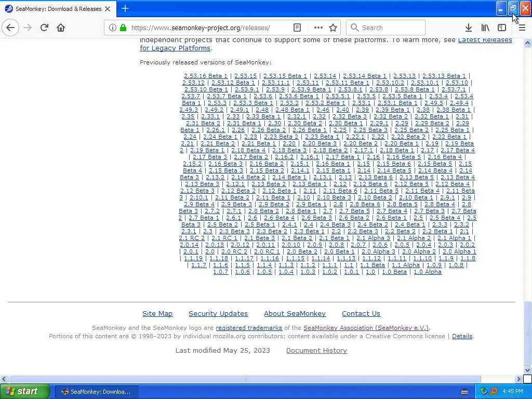Open the registered trademarks link
The height and width of the screenshot is (399, 532).
pyautogui.click(x=249, y=328)
